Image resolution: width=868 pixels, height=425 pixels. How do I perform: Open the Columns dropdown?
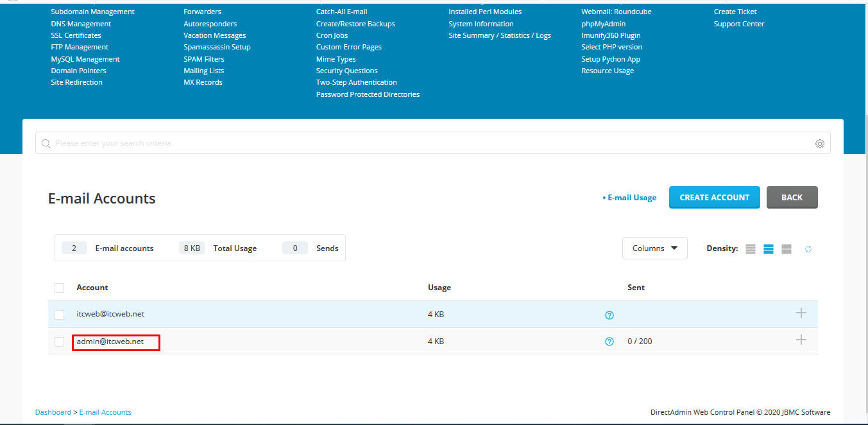pyautogui.click(x=654, y=248)
